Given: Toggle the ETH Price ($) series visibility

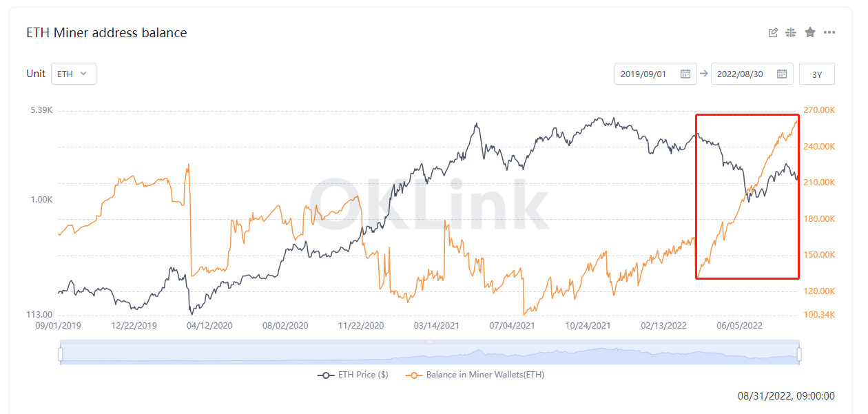Looking at the screenshot, I should (x=363, y=374).
